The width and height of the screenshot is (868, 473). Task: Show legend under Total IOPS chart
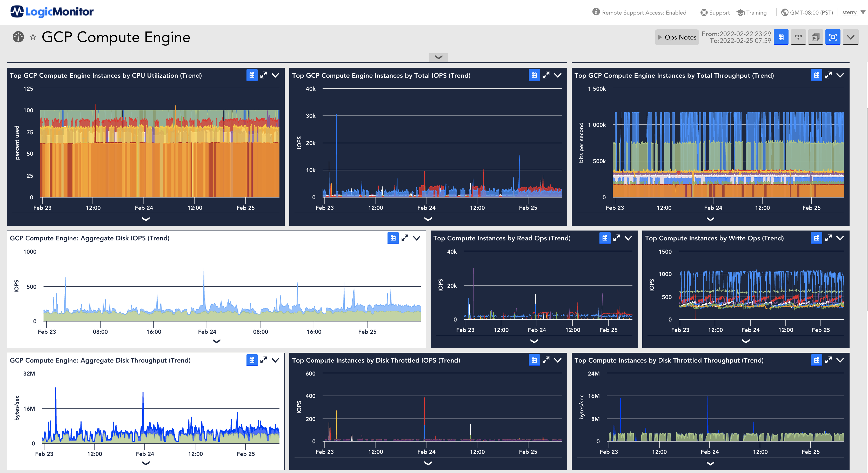428,219
